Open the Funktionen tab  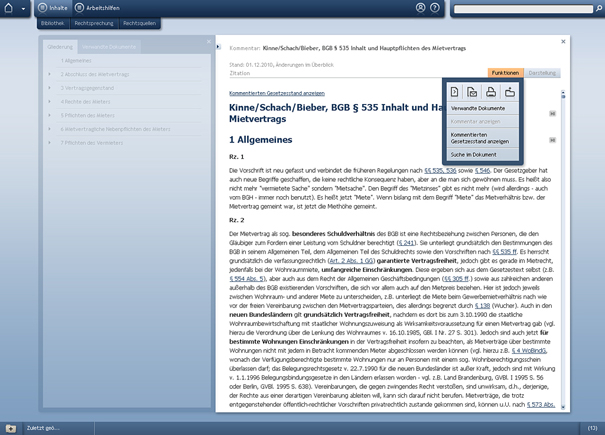point(505,73)
